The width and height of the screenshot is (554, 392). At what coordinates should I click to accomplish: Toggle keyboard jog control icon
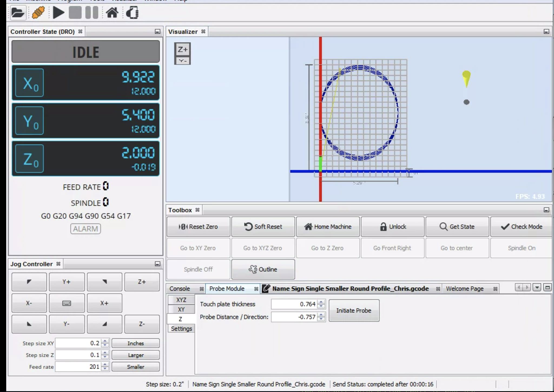pos(67,303)
